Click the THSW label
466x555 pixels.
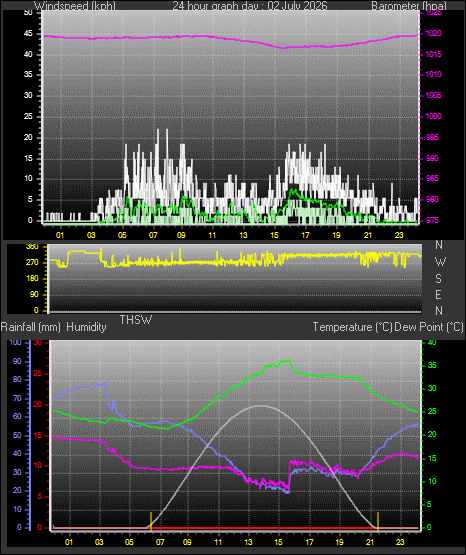[136, 320]
